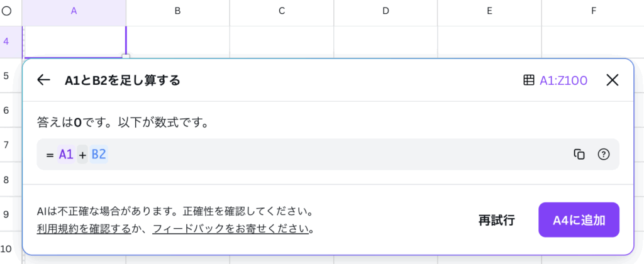Select column F header

[594, 11]
